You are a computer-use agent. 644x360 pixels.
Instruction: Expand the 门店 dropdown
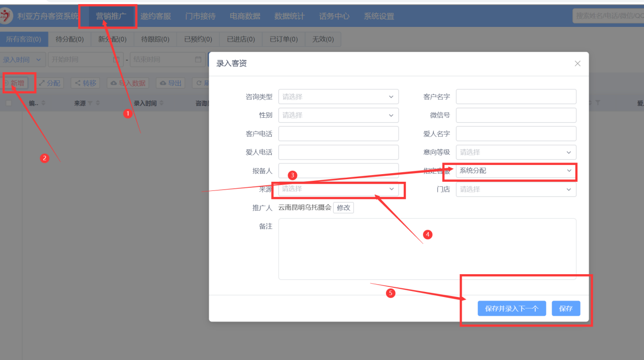tap(516, 189)
